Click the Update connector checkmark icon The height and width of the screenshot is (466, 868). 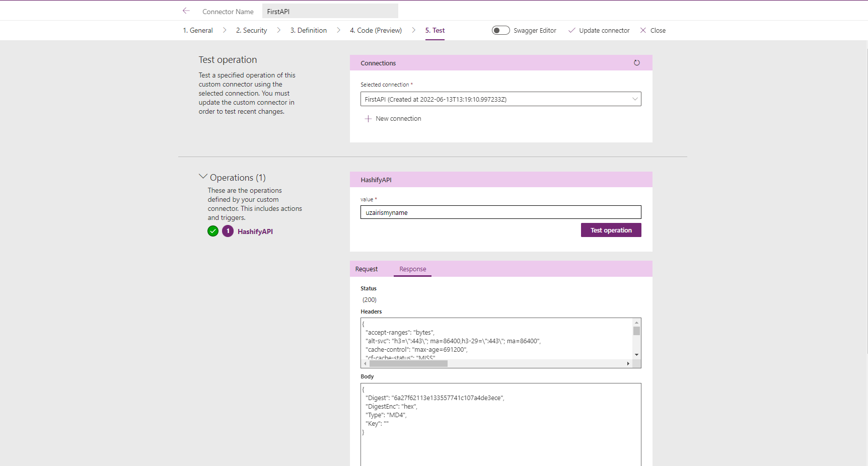[x=571, y=30]
